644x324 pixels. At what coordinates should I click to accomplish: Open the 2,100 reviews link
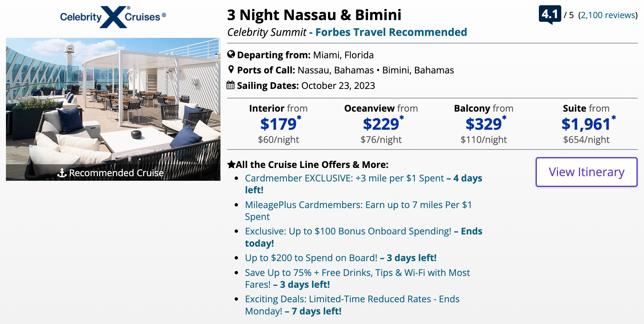[x=607, y=15]
